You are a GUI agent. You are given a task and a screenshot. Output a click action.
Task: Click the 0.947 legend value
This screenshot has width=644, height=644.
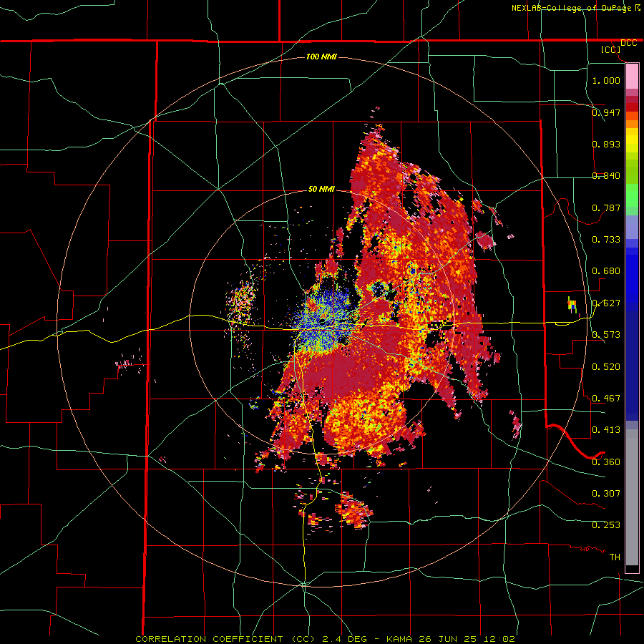606,112
